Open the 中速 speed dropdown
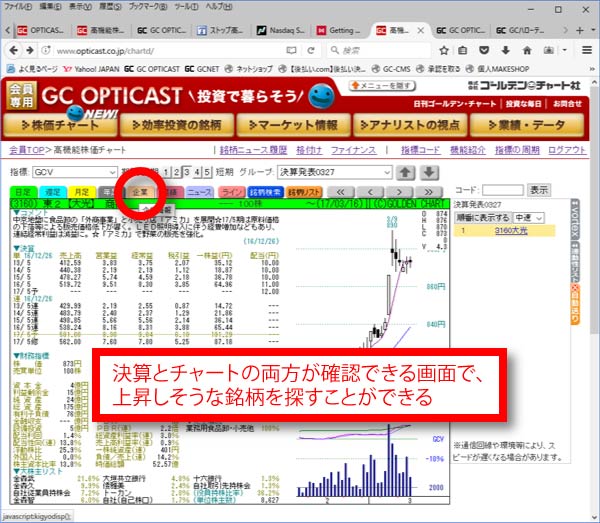The image size is (600, 523). [x=528, y=218]
